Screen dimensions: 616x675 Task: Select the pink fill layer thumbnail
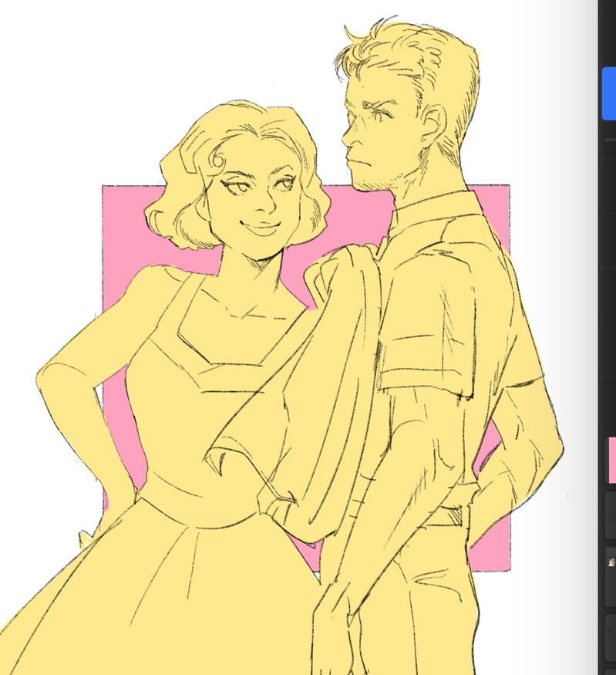611,461
